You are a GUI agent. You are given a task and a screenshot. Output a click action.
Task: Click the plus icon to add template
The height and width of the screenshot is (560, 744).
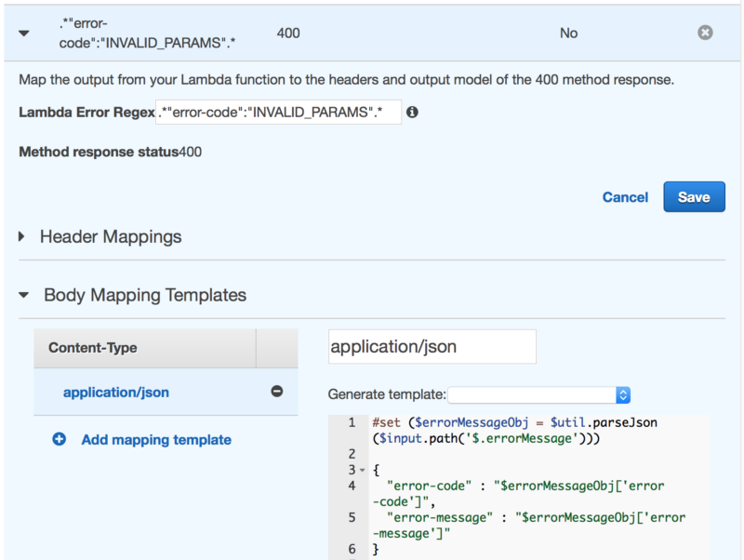click(x=60, y=439)
